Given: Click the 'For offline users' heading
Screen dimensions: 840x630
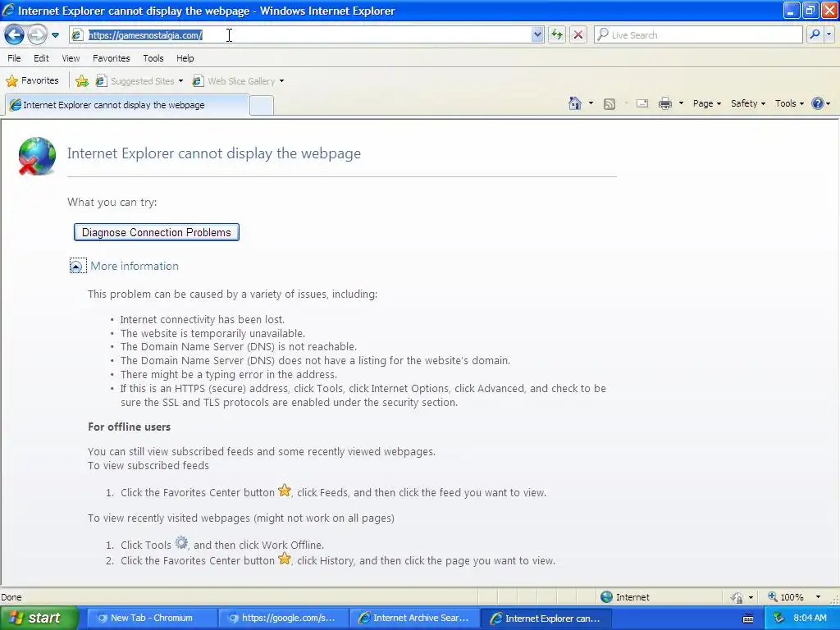Looking at the screenshot, I should (x=129, y=427).
